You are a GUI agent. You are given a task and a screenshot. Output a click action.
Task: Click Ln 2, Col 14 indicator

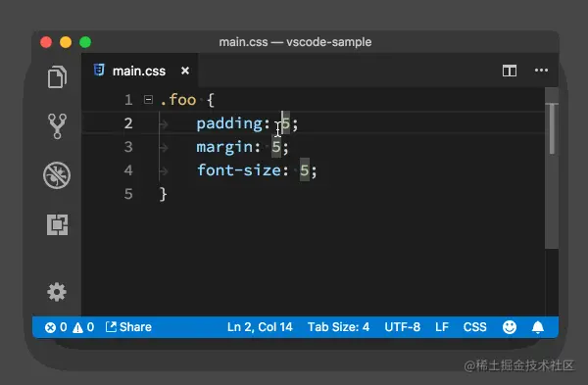260,327
